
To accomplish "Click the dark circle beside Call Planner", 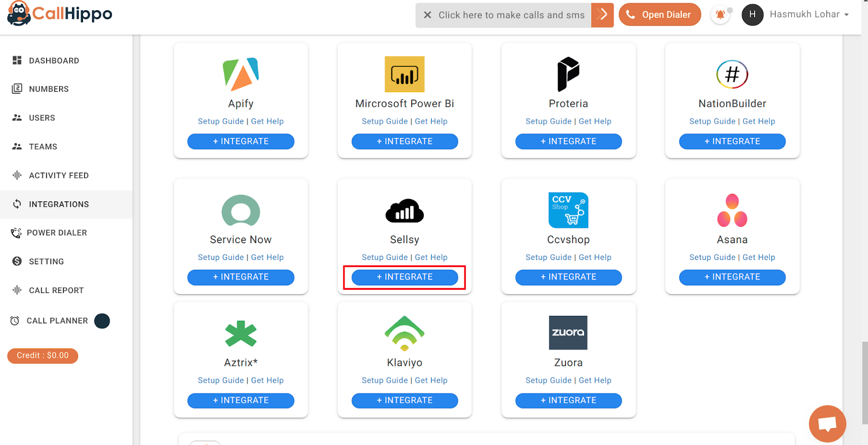I will coord(102,321).
